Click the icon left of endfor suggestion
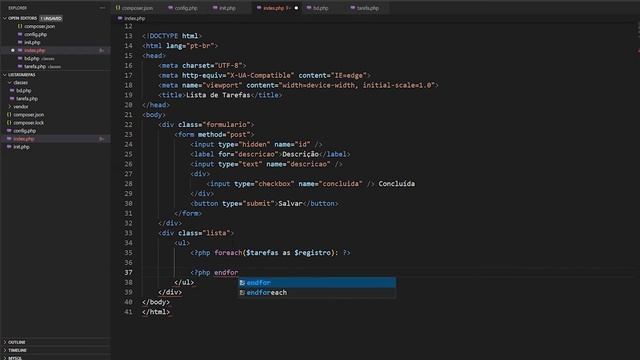The width and height of the screenshot is (640, 360). tap(242, 282)
